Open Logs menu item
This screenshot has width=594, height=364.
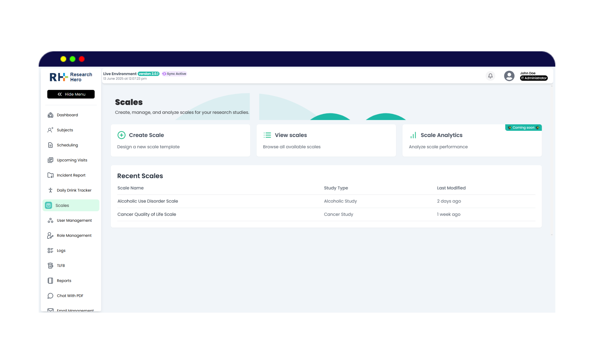click(71, 251)
